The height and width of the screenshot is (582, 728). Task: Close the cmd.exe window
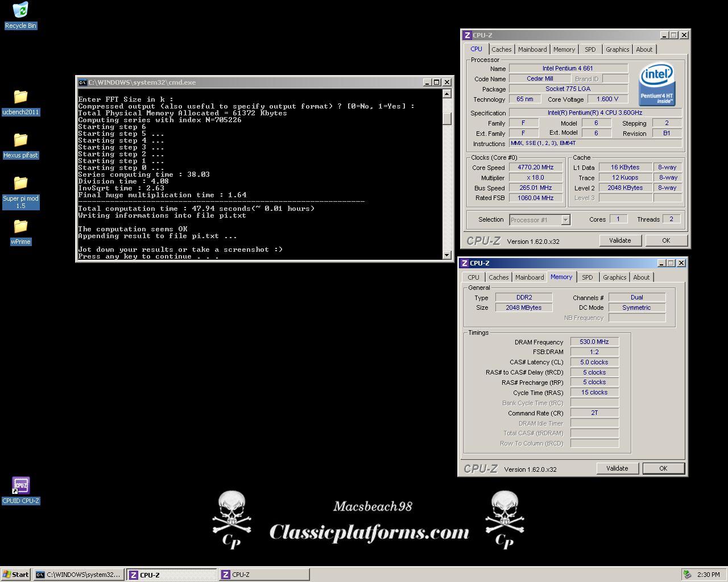point(446,82)
